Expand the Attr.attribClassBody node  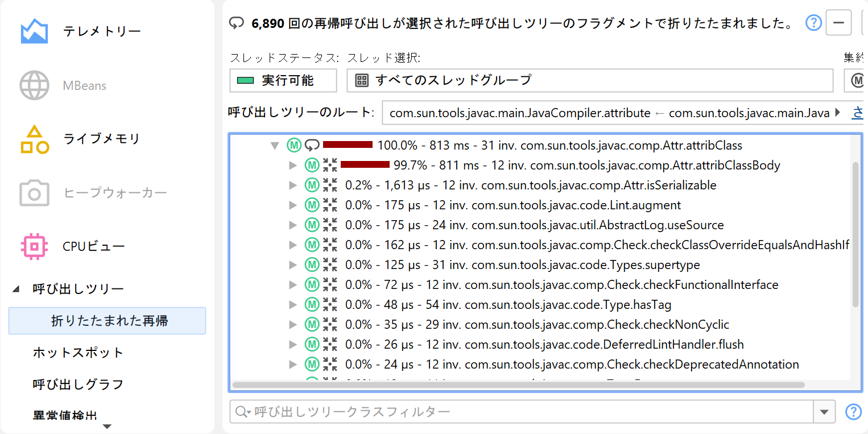(x=293, y=166)
